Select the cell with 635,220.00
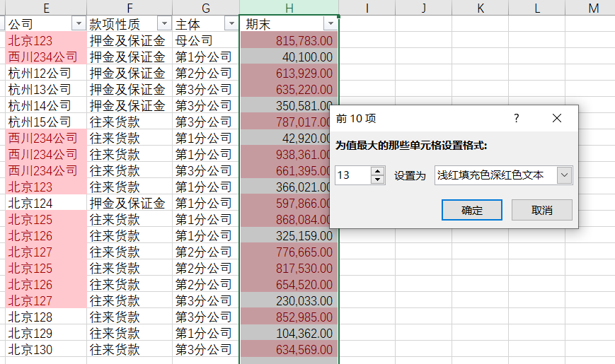615x364 pixels. tap(289, 89)
